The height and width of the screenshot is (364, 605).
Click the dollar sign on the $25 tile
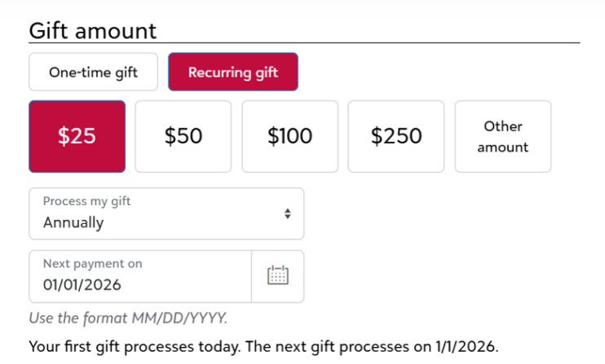(x=64, y=136)
